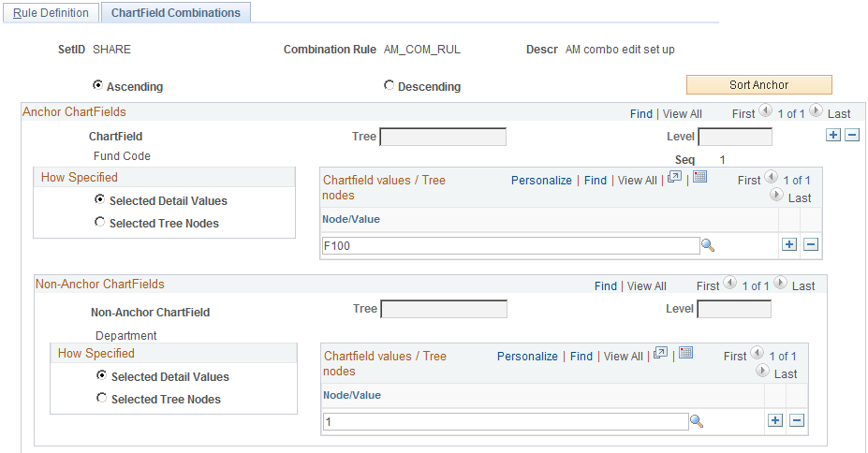Choose Selected Tree Nodes for Fund Code
The height and width of the screenshot is (453, 868).
(99, 222)
